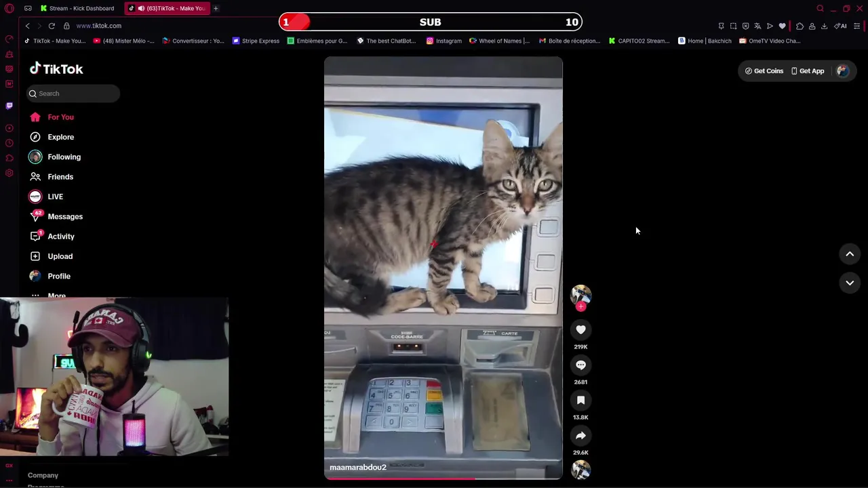Open Instagram bookmark
The width and height of the screenshot is (868, 488).
pos(443,41)
